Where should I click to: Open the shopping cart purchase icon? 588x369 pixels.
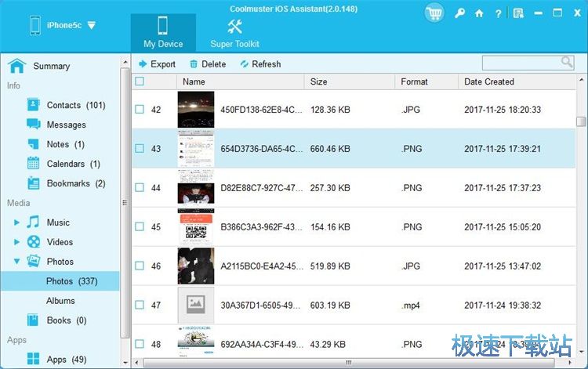click(434, 13)
